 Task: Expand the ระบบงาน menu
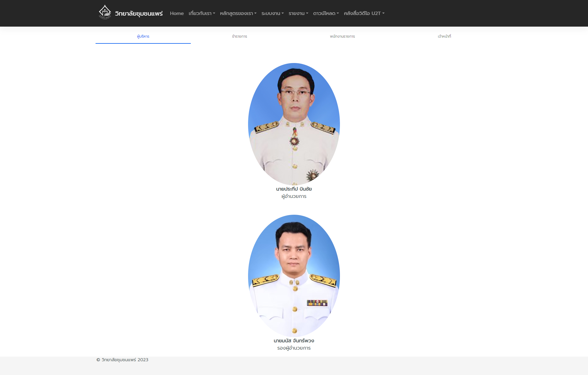point(273,13)
